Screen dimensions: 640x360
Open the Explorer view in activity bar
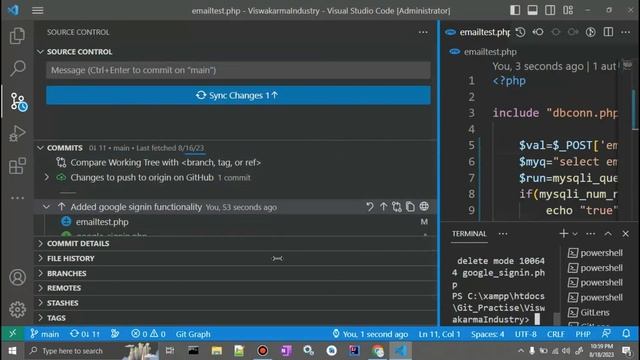coord(17,36)
